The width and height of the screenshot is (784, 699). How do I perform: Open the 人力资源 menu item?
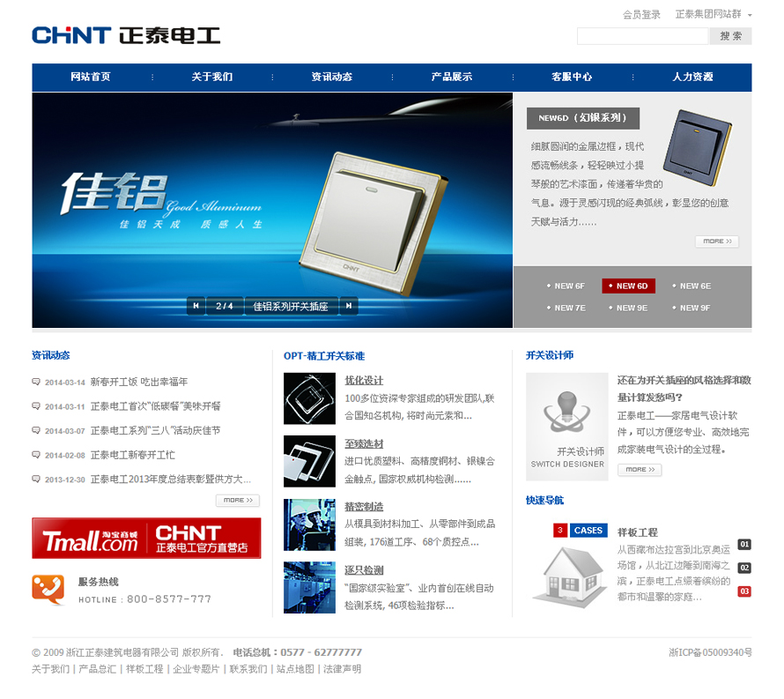[x=693, y=77]
